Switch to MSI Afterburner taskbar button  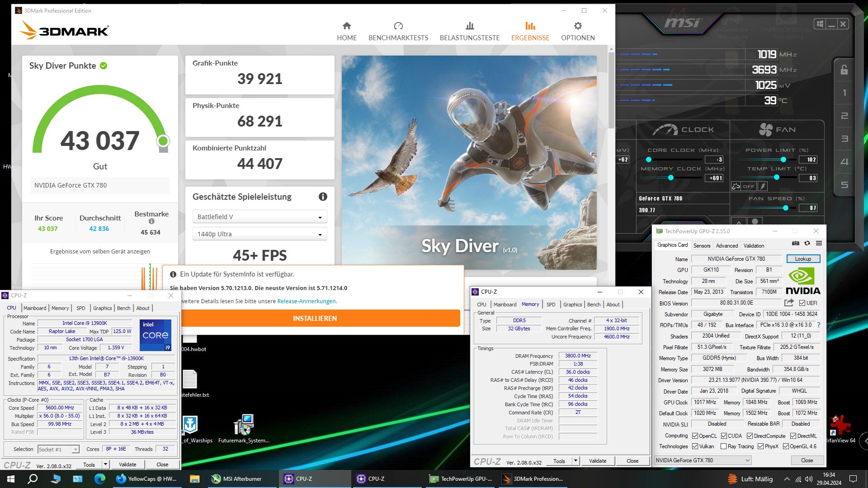coord(241,479)
